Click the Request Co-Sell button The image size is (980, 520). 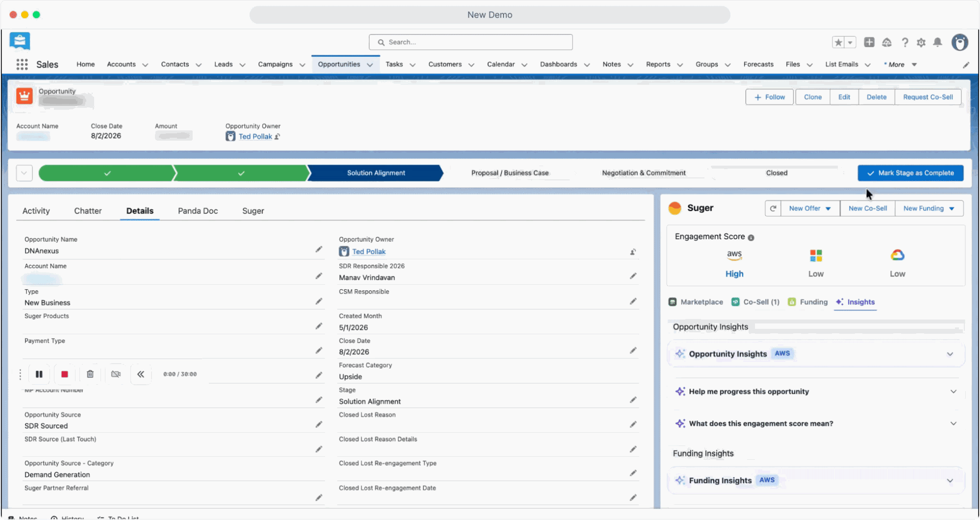(928, 97)
